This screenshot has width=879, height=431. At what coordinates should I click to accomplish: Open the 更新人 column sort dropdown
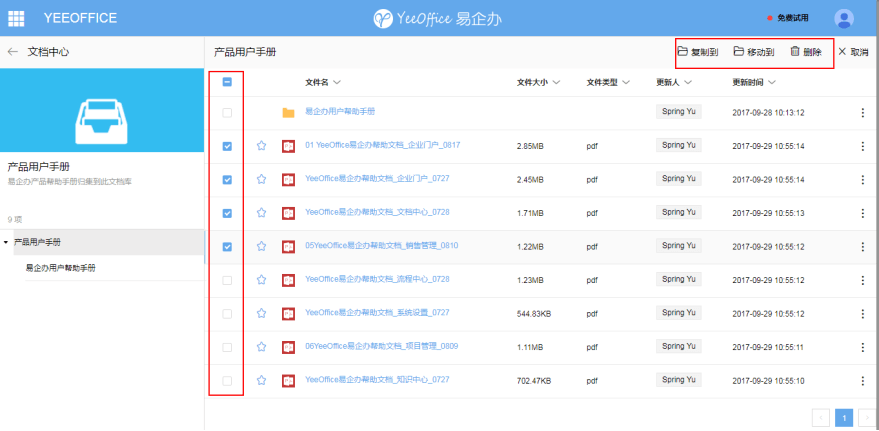(x=687, y=82)
